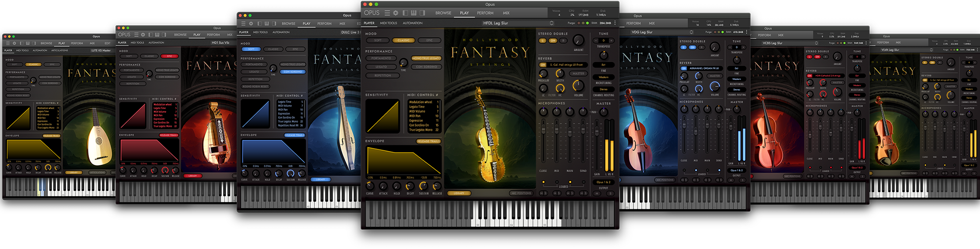The width and height of the screenshot is (980, 249).
Task: Open MIDI Tools subtab in HFDL window
Action: coord(388,23)
